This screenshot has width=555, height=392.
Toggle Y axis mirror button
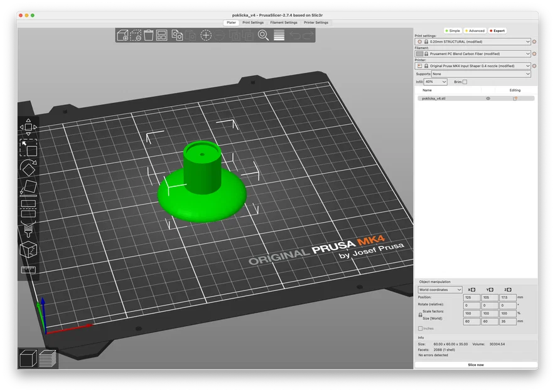492,290
